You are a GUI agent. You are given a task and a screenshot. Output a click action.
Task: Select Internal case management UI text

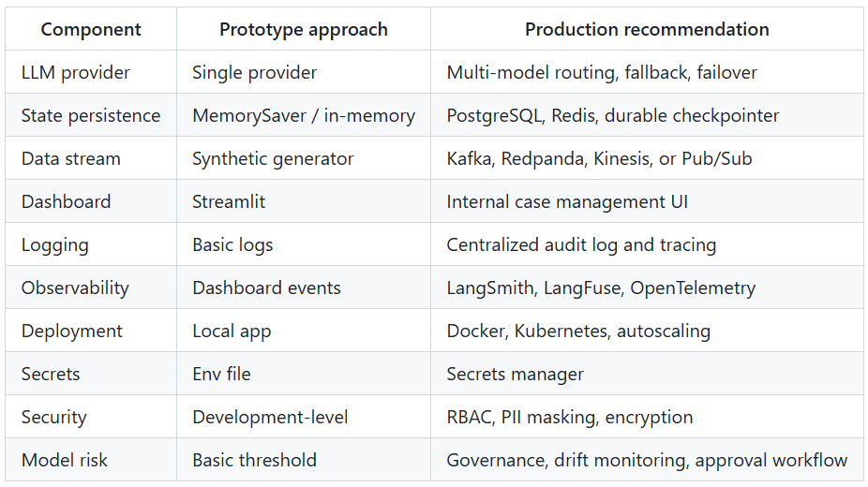[x=567, y=201]
